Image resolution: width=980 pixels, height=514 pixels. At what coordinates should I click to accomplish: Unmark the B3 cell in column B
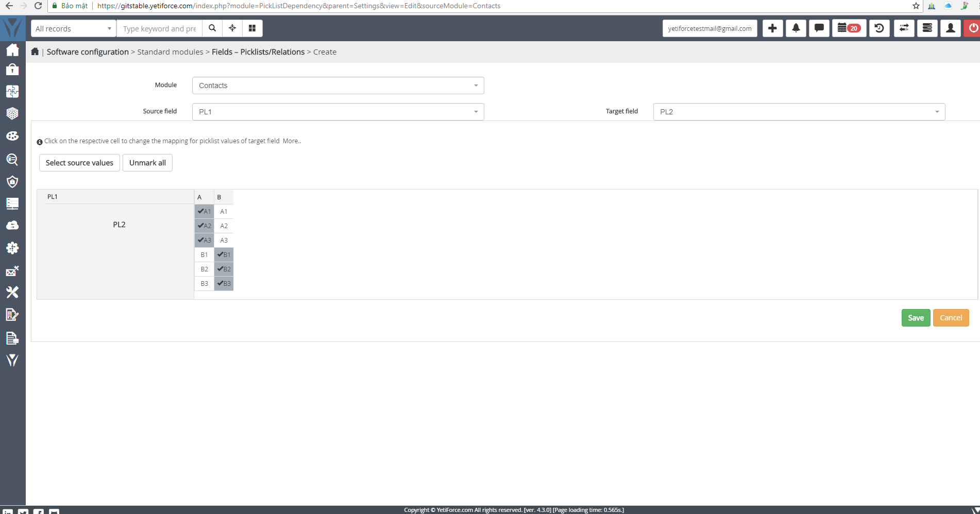pyautogui.click(x=224, y=283)
